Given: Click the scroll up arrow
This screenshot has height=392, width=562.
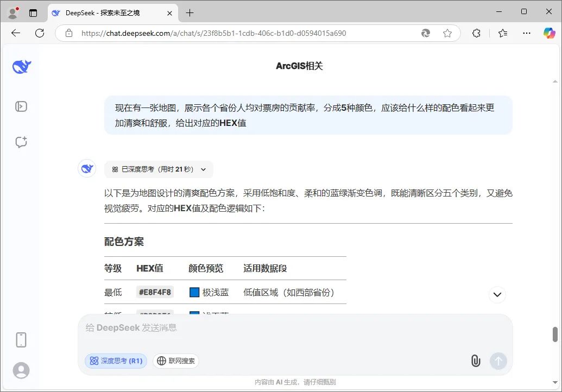Looking at the screenshot, I should coord(555,81).
